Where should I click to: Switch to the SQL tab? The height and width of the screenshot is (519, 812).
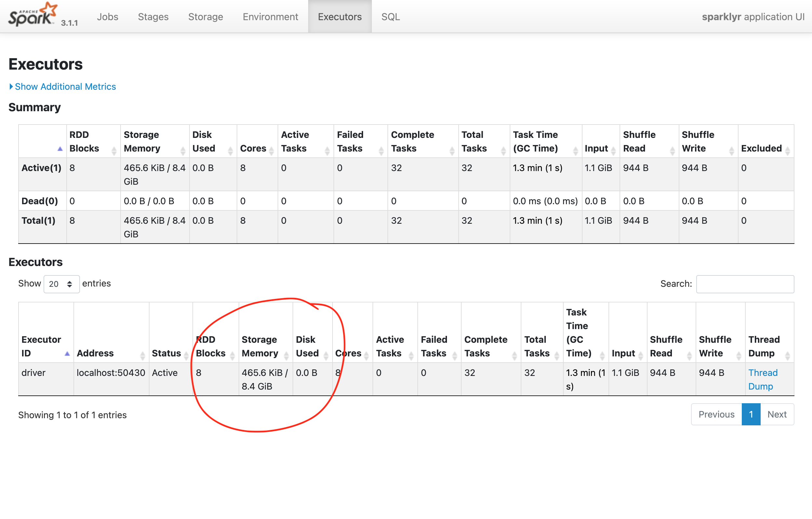click(x=390, y=17)
